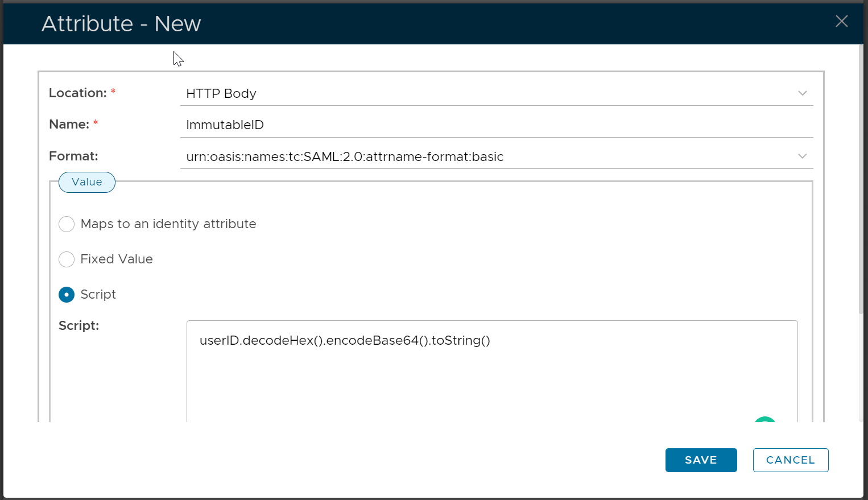Open the Format dropdown chevron
Screen dimensions: 868x500
(802, 156)
